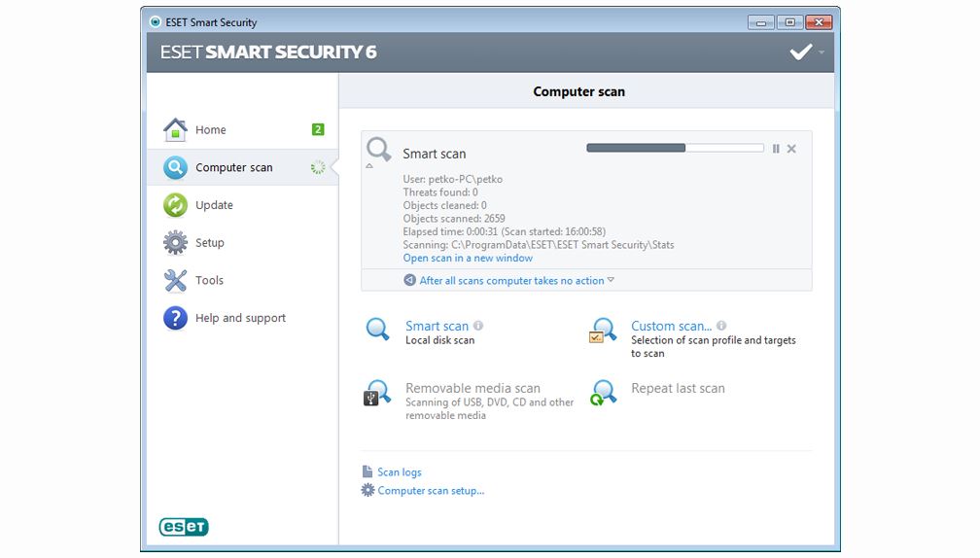Click the Home house icon
Screen dimensions: 980x558
coord(175,130)
